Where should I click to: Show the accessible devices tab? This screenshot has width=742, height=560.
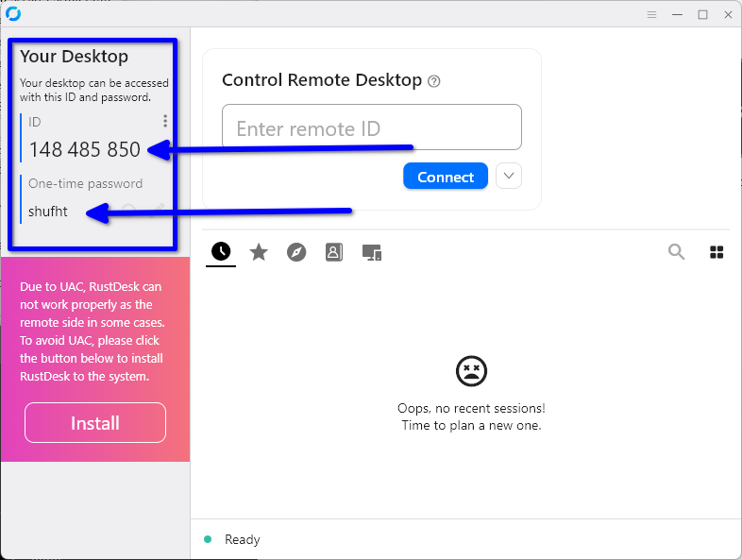tap(372, 252)
